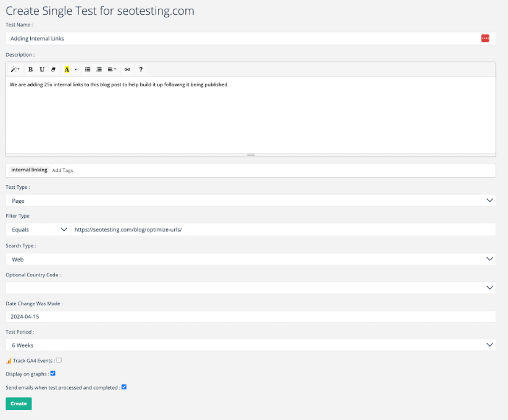
Task: Click the Date Change Was Made field
Action: pos(251,316)
